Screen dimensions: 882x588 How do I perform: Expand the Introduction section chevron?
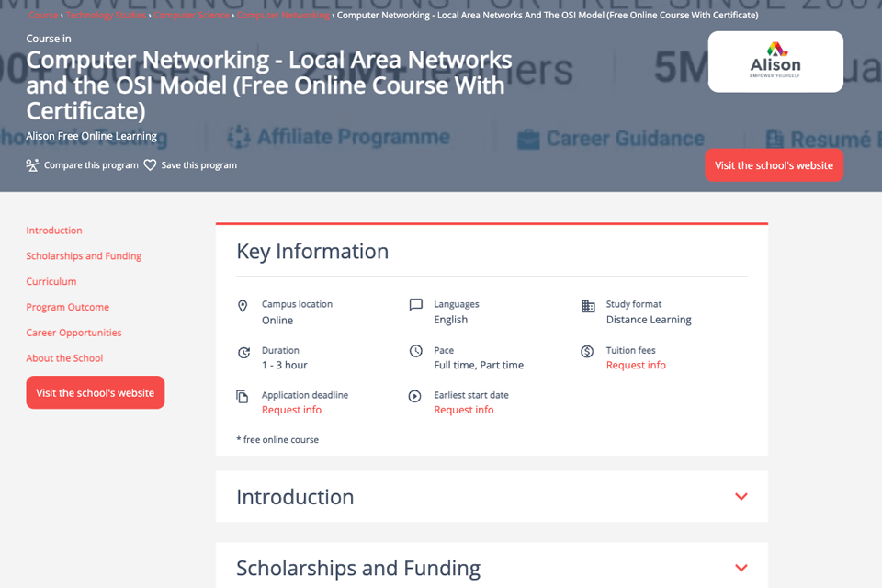coord(741,497)
